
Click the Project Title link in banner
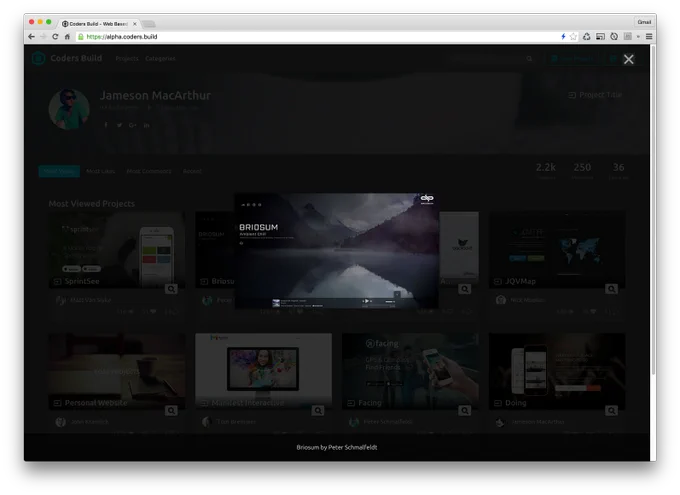click(595, 95)
